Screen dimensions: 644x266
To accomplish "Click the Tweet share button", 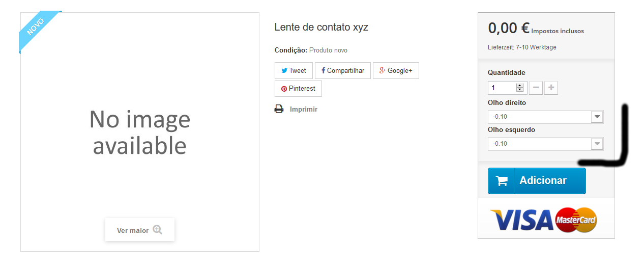I will tap(294, 71).
